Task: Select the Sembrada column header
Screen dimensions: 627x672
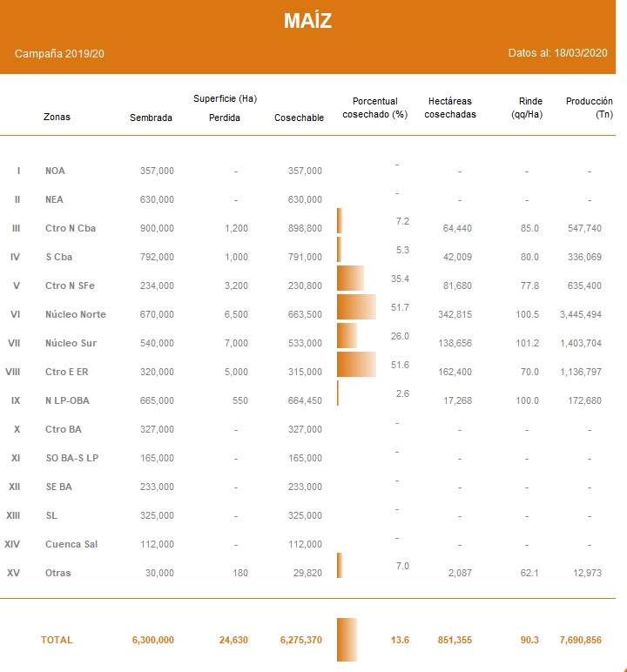Action: (x=151, y=118)
